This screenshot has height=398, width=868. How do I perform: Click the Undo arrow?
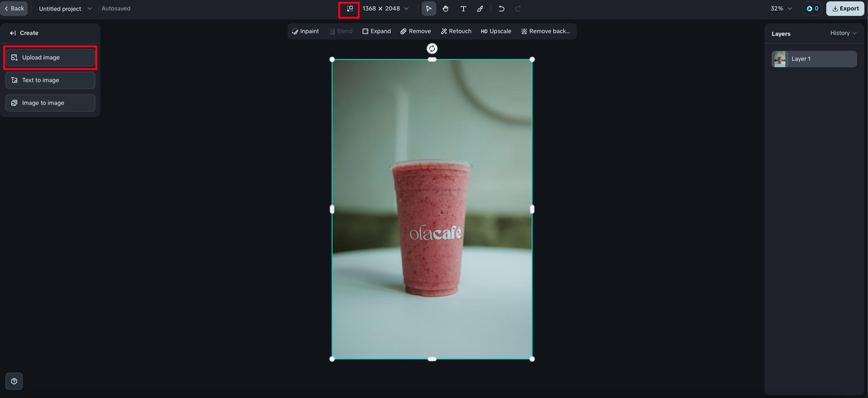point(501,9)
